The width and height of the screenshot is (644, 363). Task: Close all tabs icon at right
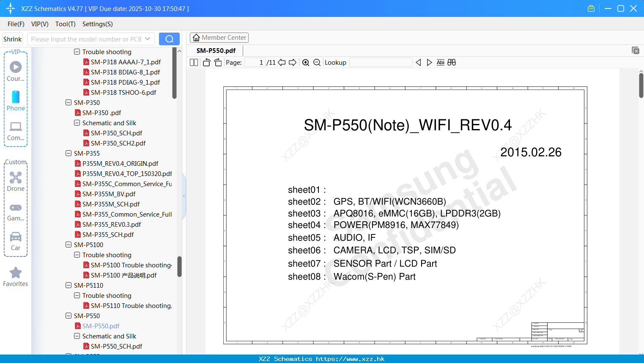coord(636,50)
